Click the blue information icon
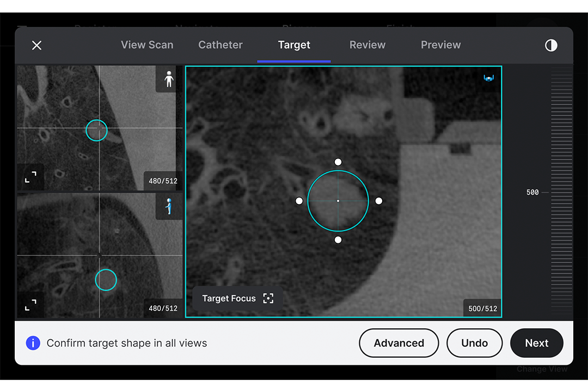This screenshot has width=588, height=392. tap(33, 343)
